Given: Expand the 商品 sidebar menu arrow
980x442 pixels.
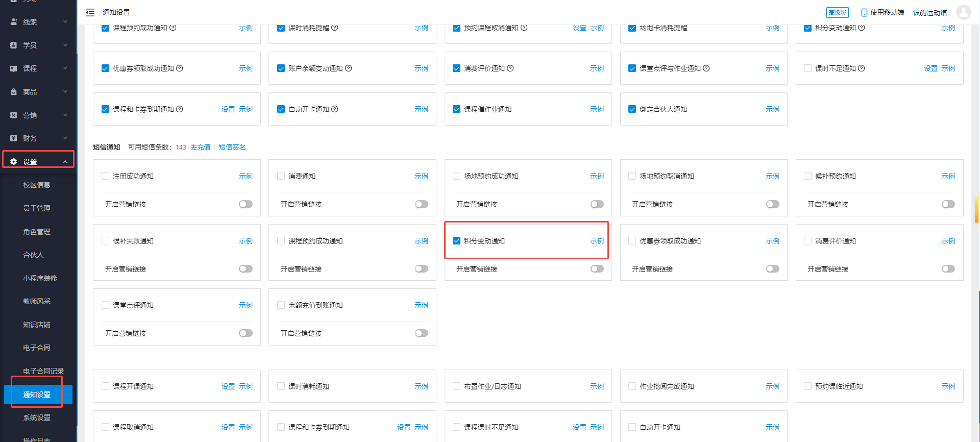Looking at the screenshot, I should click(x=65, y=92).
